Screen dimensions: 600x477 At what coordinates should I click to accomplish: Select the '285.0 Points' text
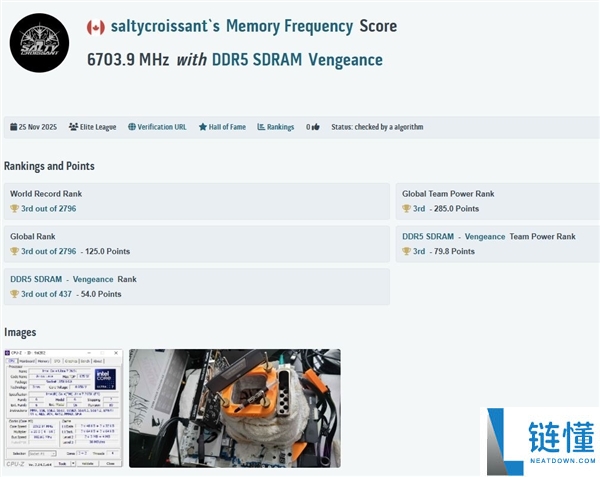457,208
